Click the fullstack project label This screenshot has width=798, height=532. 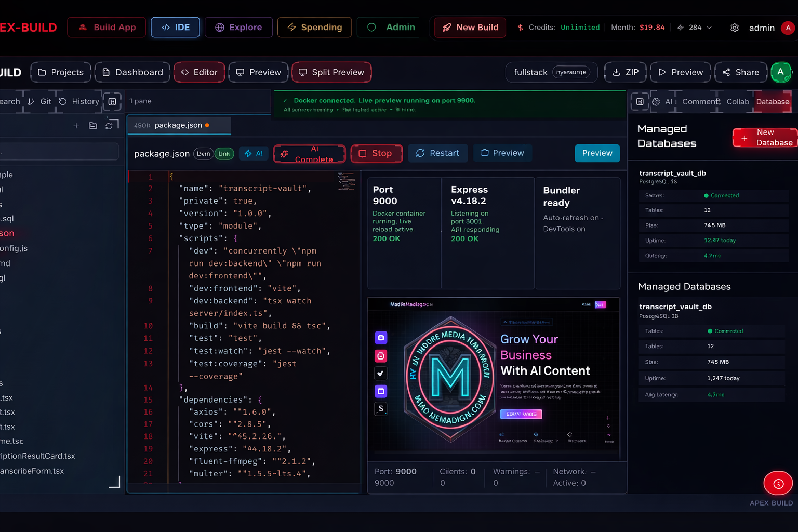tap(530, 72)
